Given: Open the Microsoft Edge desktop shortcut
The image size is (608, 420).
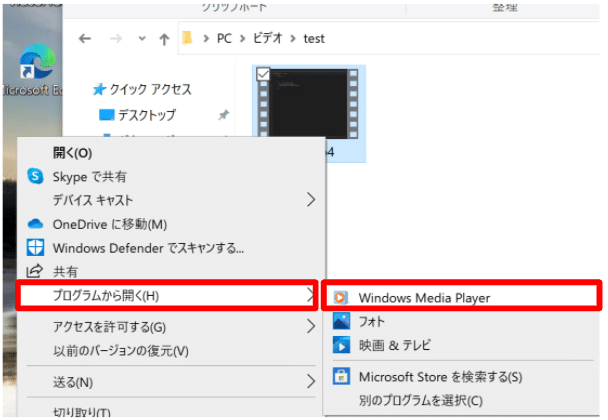Looking at the screenshot, I should [36, 70].
